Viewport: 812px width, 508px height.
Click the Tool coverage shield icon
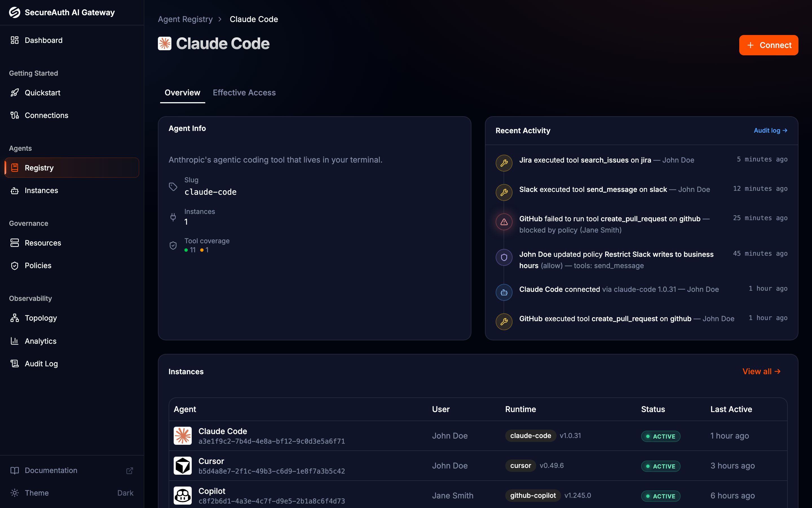tap(173, 246)
